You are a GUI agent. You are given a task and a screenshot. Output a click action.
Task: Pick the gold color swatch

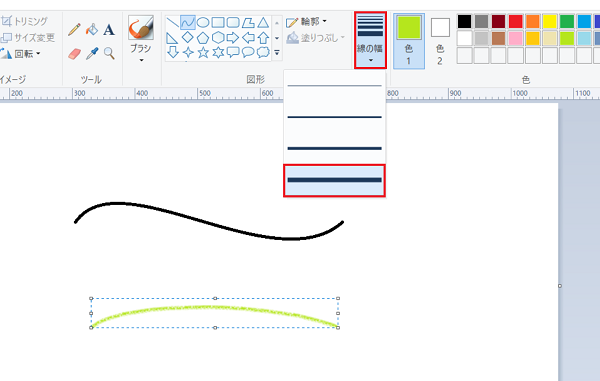coord(533,38)
